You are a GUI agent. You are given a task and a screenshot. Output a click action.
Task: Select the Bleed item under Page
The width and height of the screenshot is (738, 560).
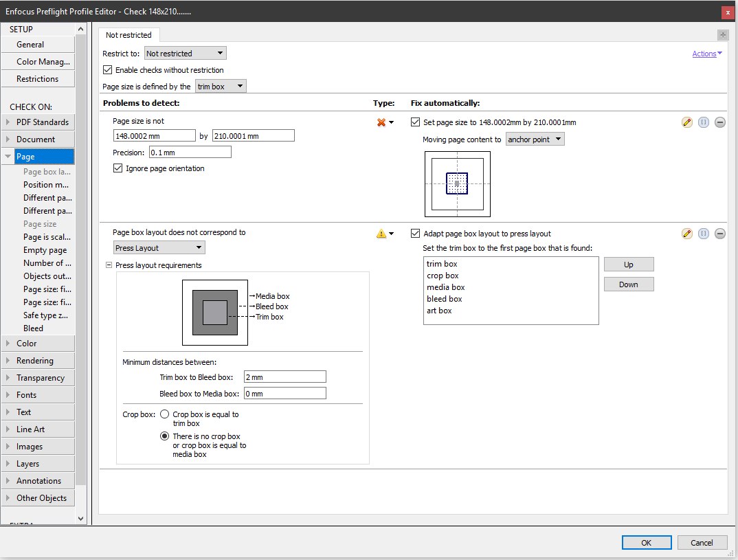pyautogui.click(x=33, y=328)
